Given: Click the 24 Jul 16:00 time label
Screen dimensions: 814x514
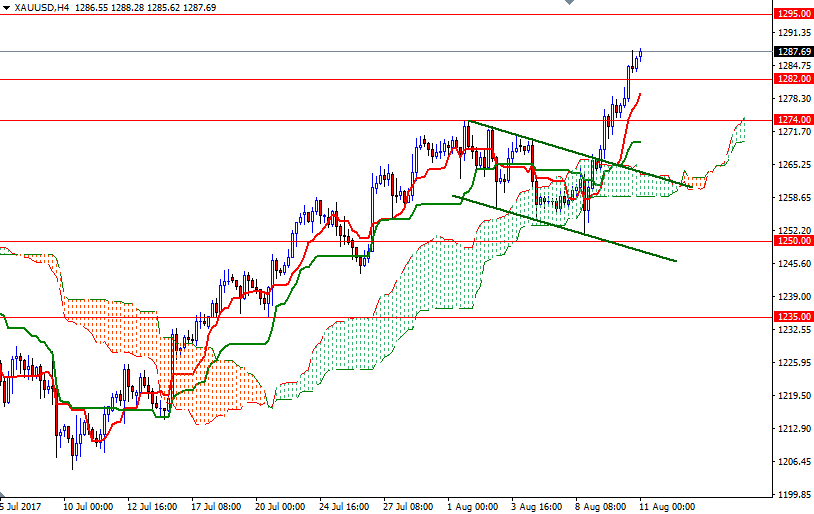Looking at the screenshot, I should (344, 507).
